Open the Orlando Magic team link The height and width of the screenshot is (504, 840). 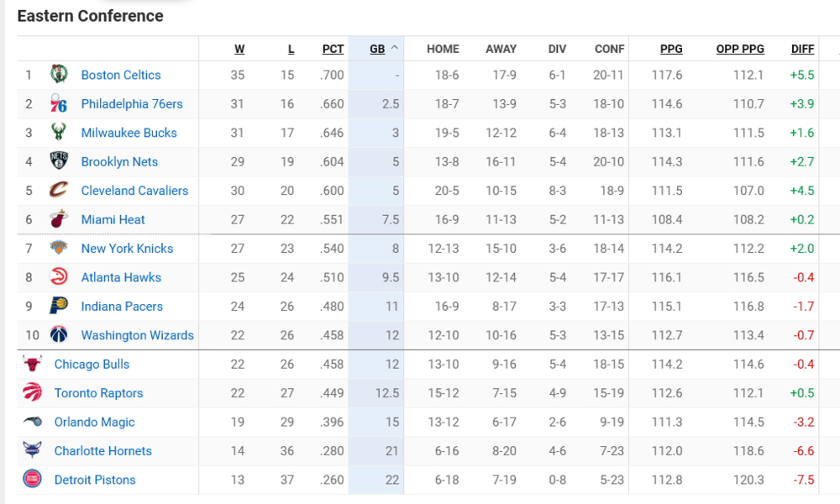94,422
